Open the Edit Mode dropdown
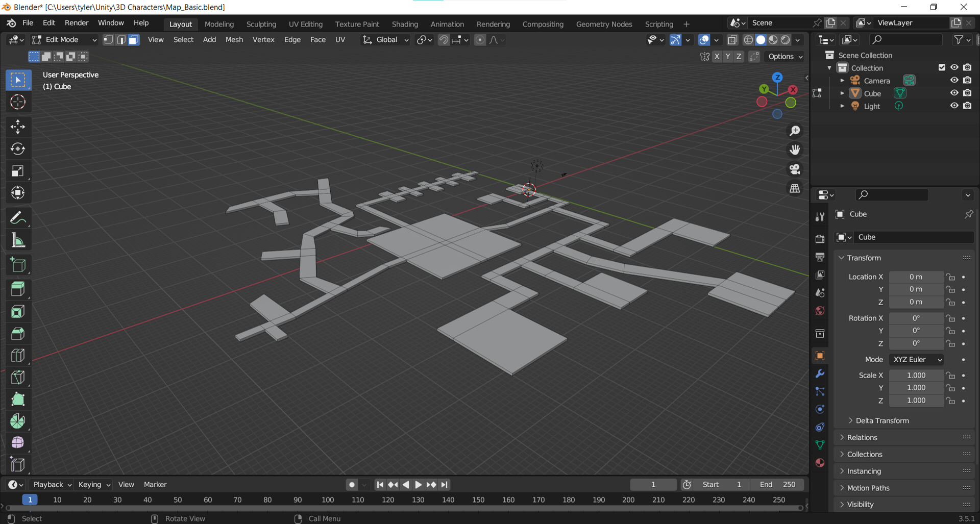This screenshot has width=980, height=524. pyautogui.click(x=63, y=39)
